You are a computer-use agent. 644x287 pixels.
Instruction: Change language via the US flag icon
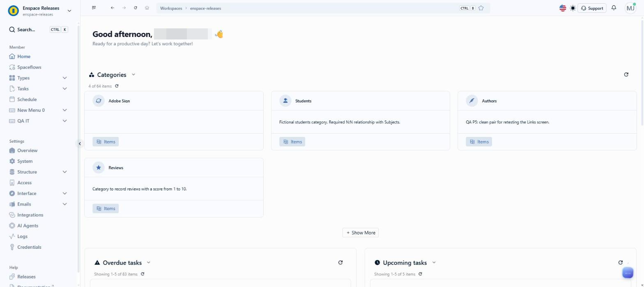[563, 8]
